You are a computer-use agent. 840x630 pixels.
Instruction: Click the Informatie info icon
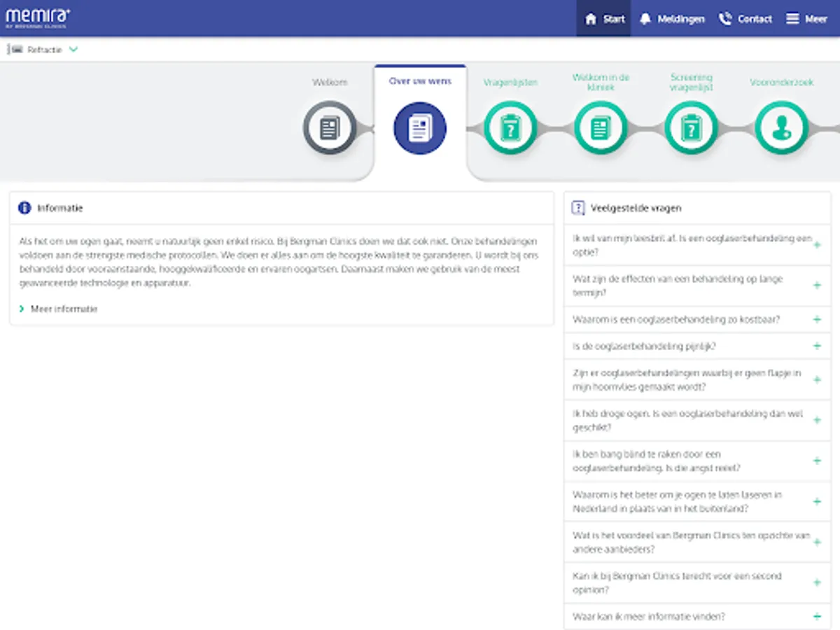click(x=24, y=208)
